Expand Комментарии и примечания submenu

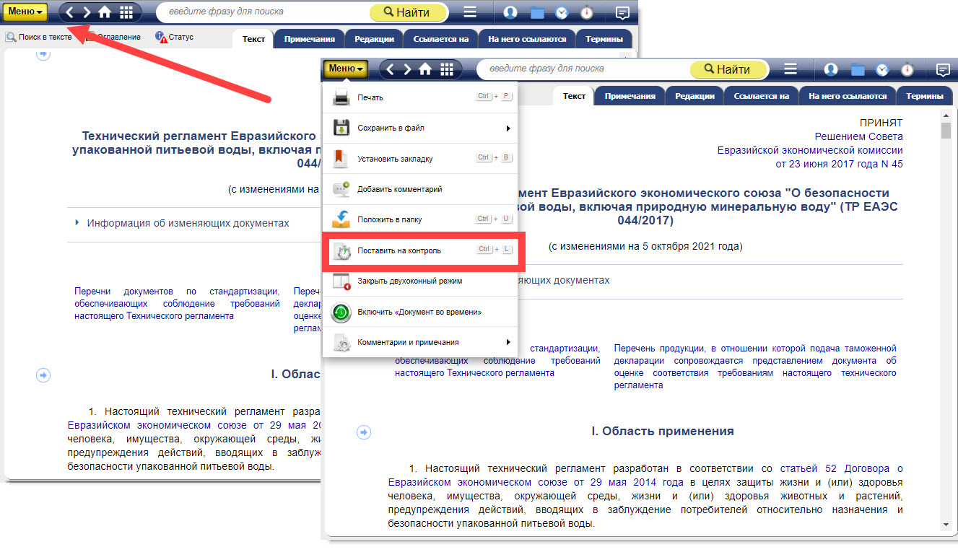point(420,342)
